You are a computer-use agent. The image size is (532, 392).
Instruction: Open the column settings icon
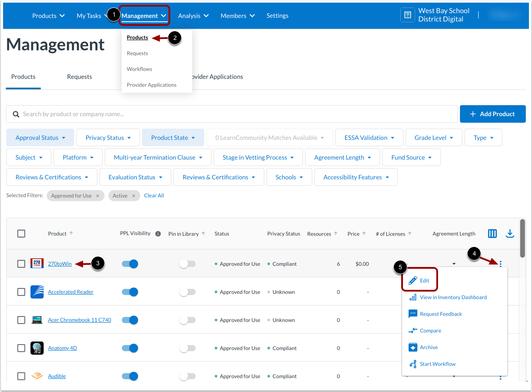[x=492, y=234]
